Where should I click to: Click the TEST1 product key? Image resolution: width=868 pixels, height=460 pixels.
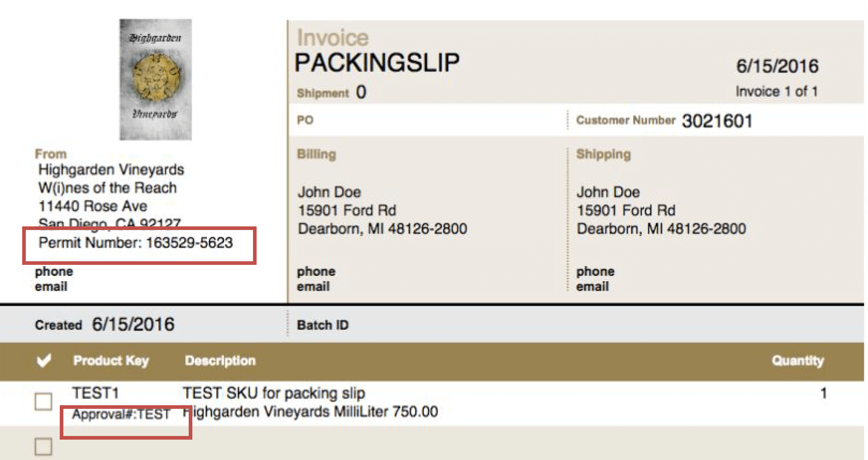(x=95, y=393)
